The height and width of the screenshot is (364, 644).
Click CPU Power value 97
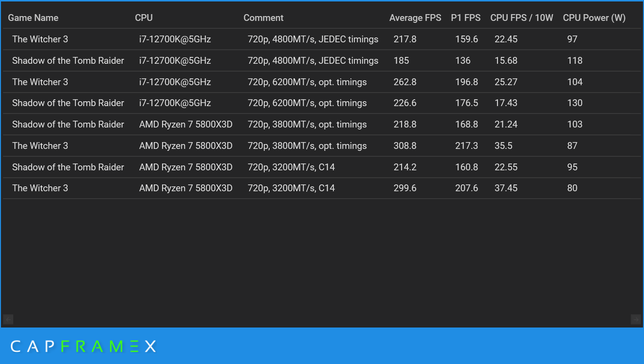coord(572,39)
